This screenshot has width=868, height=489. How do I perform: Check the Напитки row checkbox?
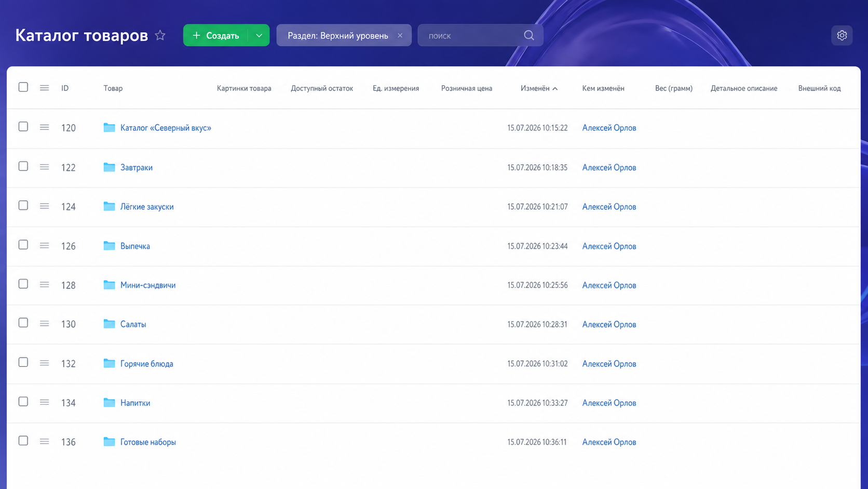(x=23, y=401)
